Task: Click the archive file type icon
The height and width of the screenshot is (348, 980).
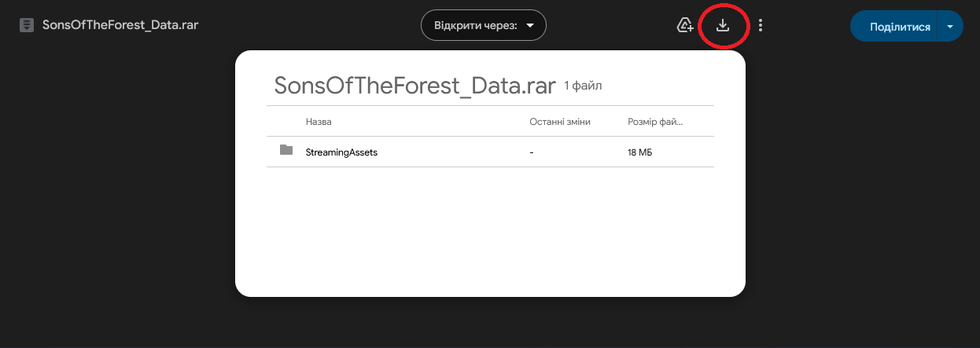Action: point(27,25)
